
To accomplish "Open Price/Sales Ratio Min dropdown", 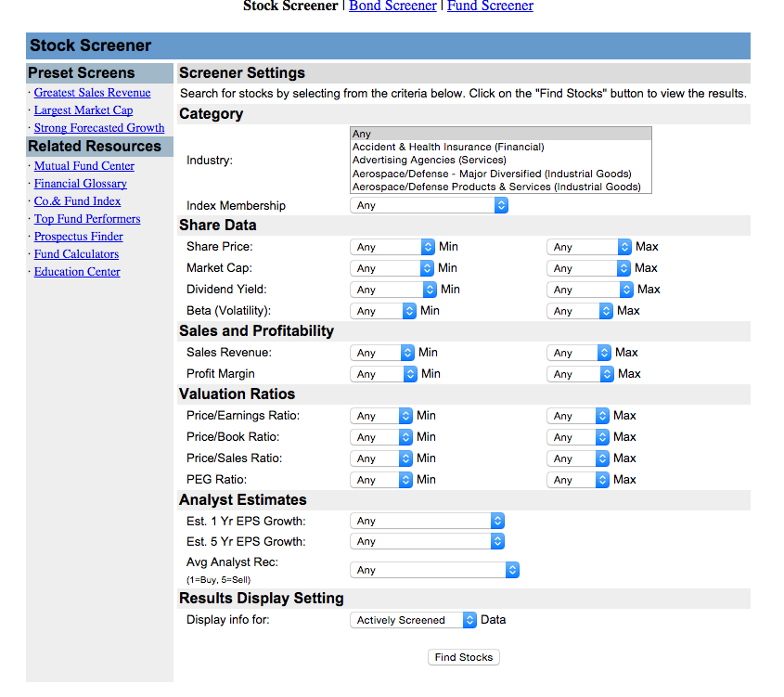I will [x=381, y=458].
